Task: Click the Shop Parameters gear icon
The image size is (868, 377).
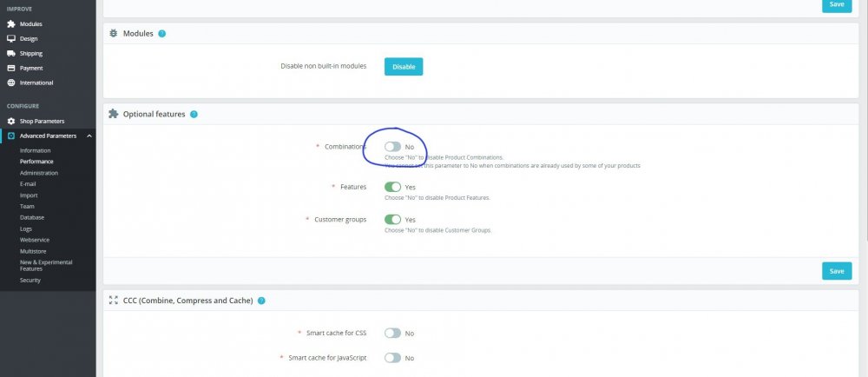Action: click(11, 121)
